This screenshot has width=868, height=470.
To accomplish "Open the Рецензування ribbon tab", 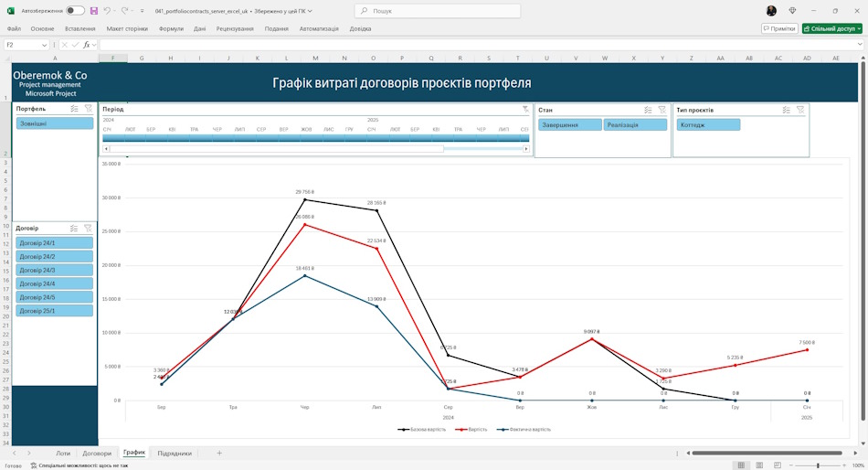I will tap(235, 28).
